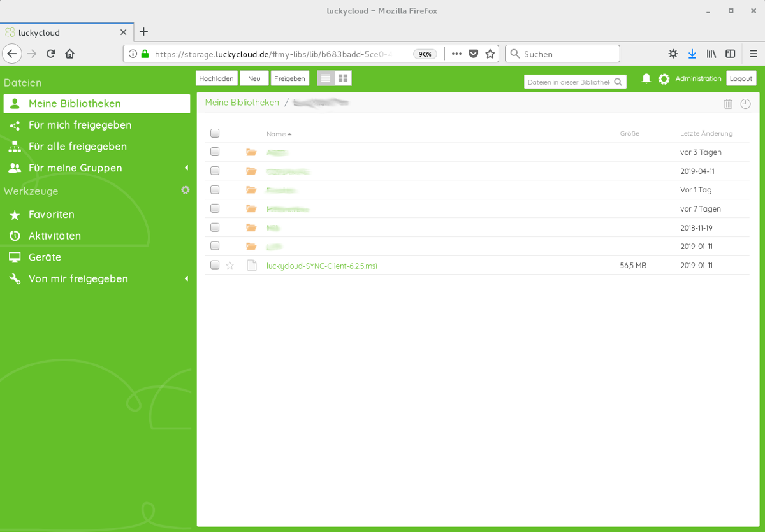Open the folder modified 2019-04-11

coord(288,171)
